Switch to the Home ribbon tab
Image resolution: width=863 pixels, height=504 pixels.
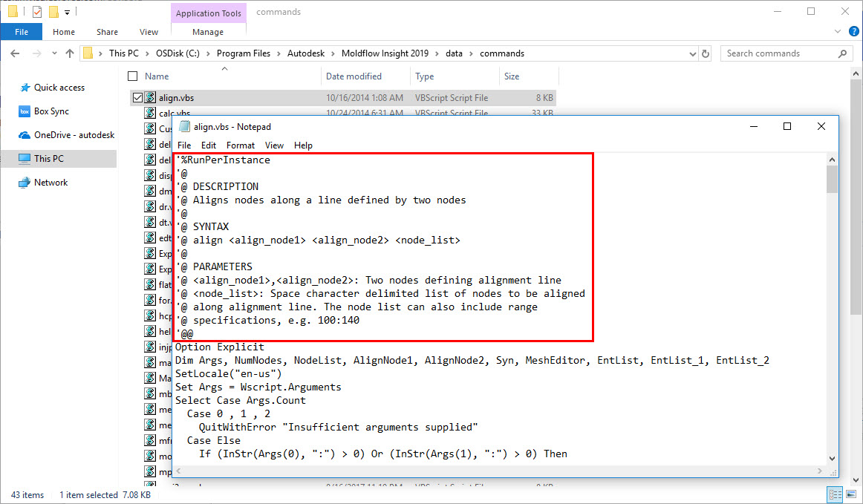tap(64, 32)
